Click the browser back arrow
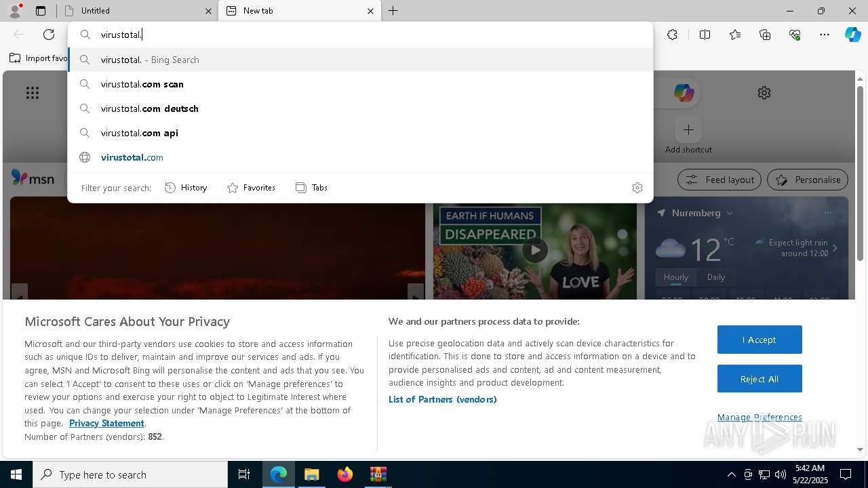 coord(19,35)
